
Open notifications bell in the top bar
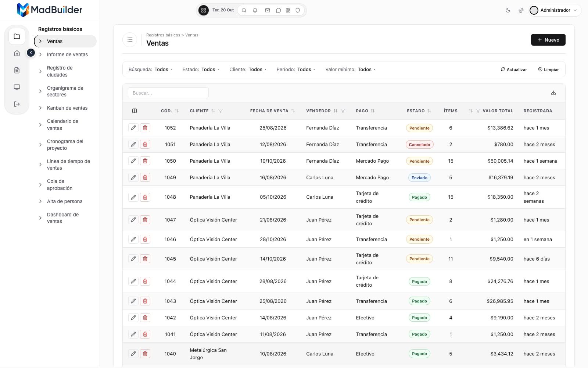point(255,10)
